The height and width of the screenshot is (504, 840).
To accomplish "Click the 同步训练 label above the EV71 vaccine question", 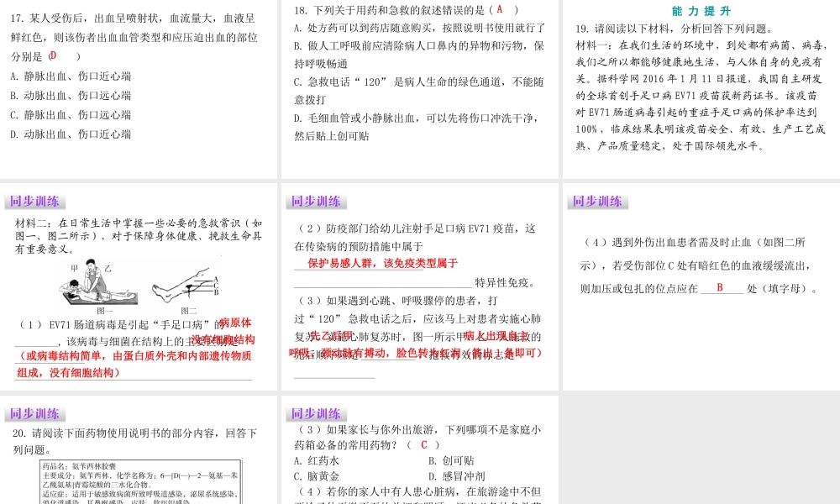I will (316, 202).
